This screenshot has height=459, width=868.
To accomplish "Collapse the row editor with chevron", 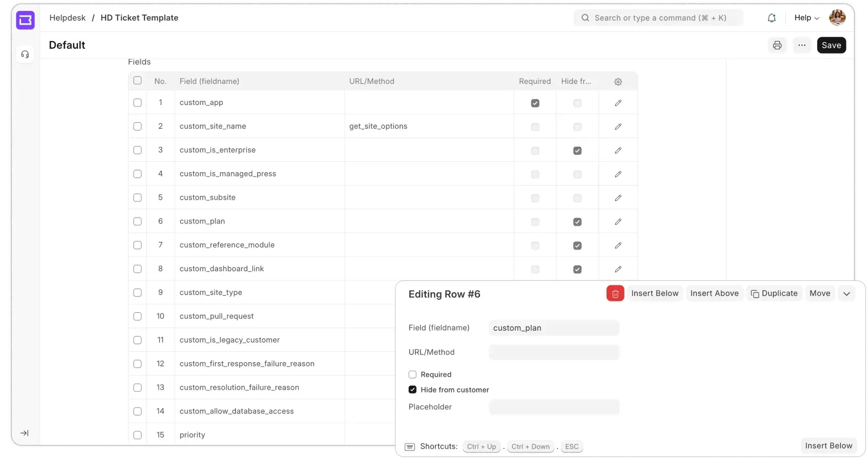I will coord(846,294).
